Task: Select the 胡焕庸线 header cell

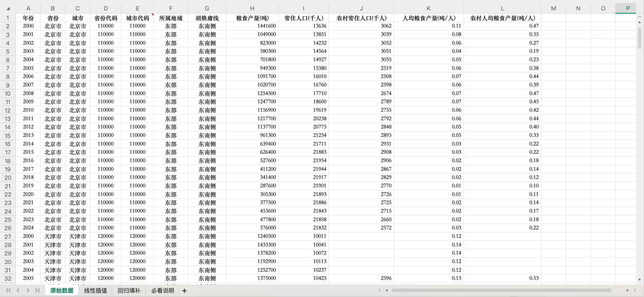Action: [207, 18]
